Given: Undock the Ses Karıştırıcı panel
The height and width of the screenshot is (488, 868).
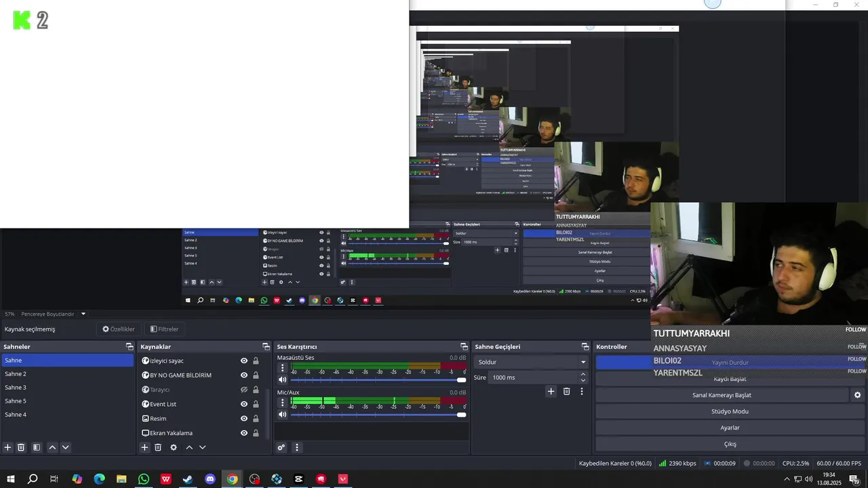Looking at the screenshot, I should (464, 346).
